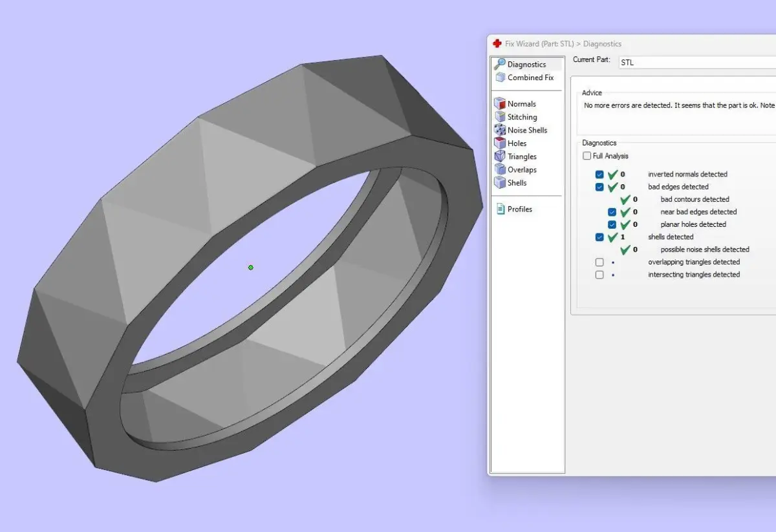Select the Holes entry
The height and width of the screenshot is (532, 776).
[517, 144]
